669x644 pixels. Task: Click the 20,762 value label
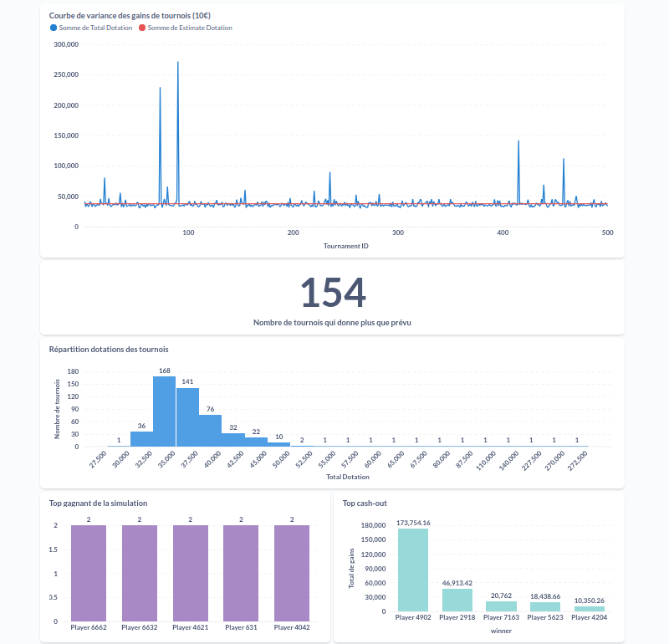click(x=501, y=595)
